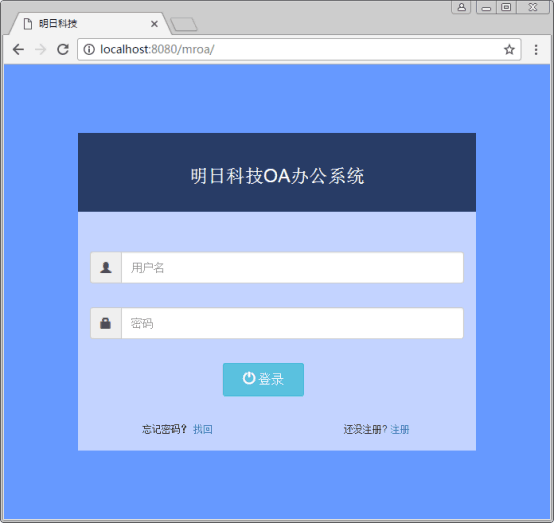Maximize the browser window
Screen dimensions: 554x523
(506, 7)
